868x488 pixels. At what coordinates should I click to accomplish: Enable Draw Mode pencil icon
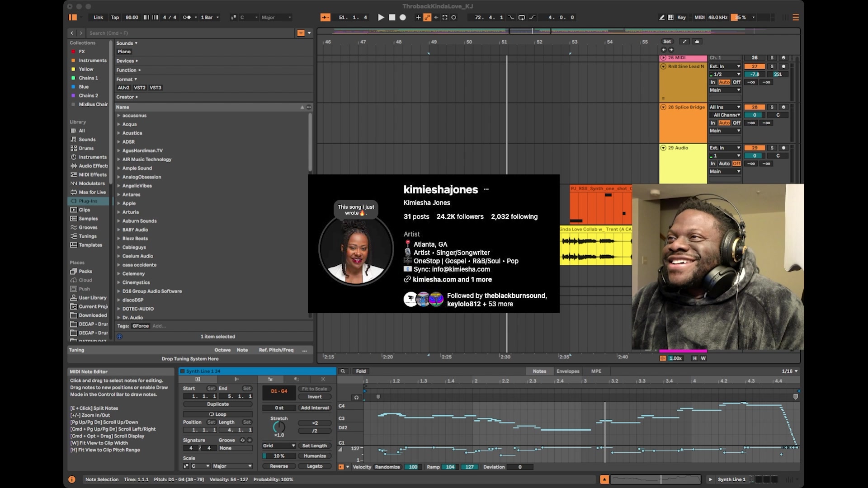[x=662, y=17]
